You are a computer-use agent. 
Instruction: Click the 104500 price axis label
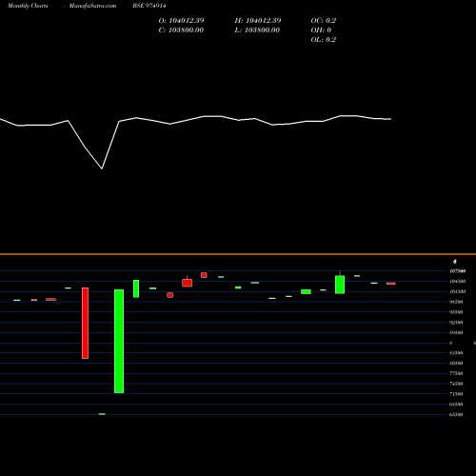(458, 281)
